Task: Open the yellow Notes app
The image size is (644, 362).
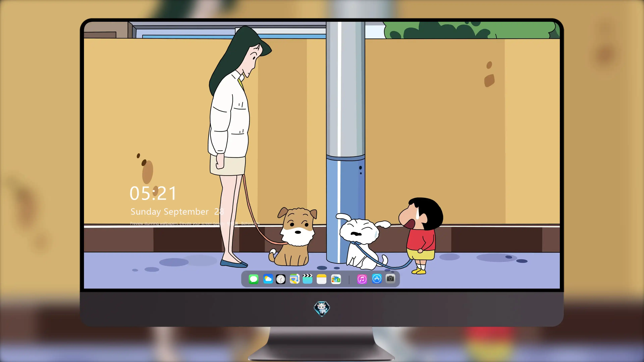Action: [321, 279]
